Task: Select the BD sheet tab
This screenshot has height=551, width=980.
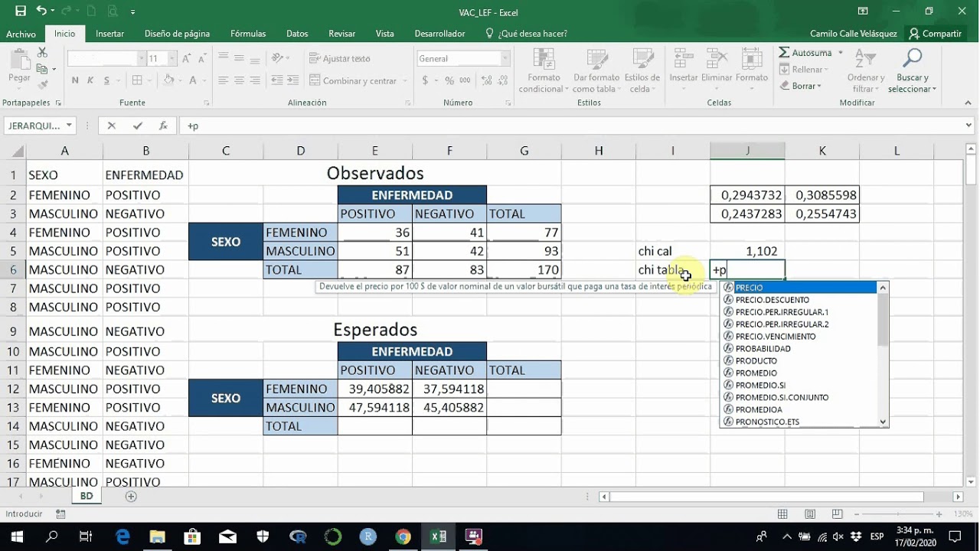Action: click(x=87, y=497)
